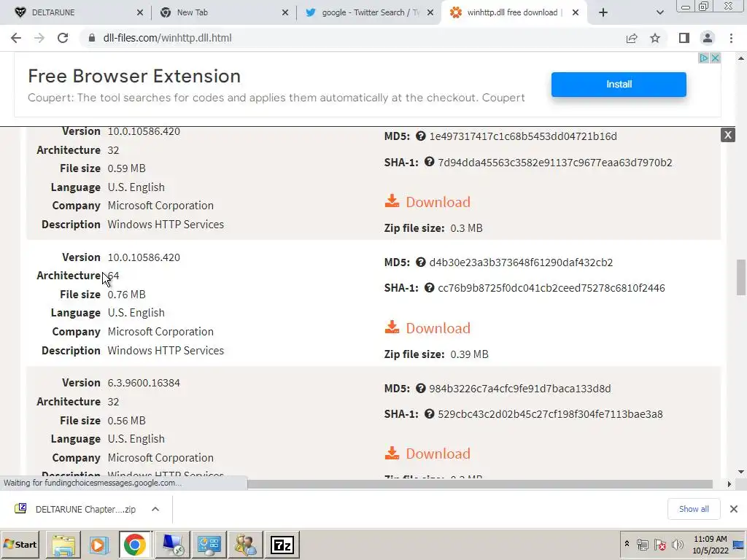Show hidden system tray icons
The width and height of the screenshot is (747, 560).
point(627,544)
